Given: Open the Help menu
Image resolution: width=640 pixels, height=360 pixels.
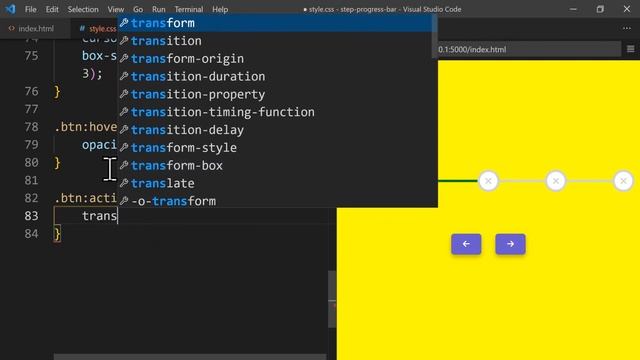Looking at the screenshot, I should pyautogui.click(x=220, y=9).
